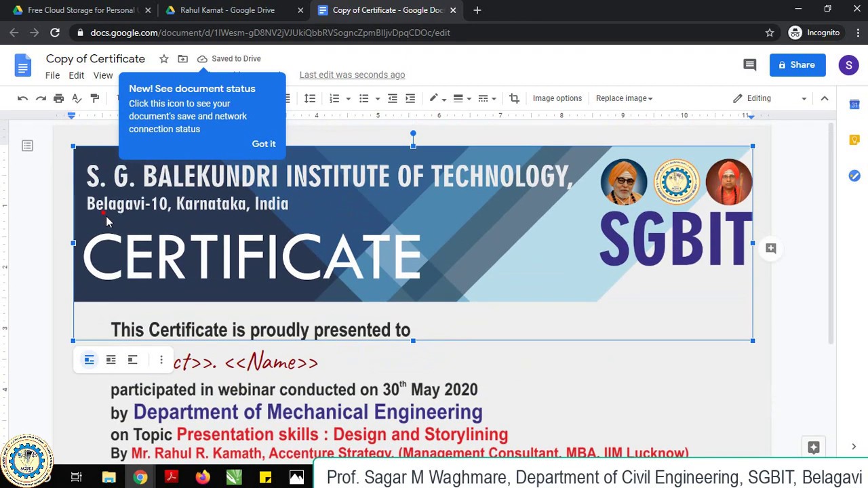This screenshot has width=868, height=488.
Task: Open comment history icon
Action: pos(749,65)
